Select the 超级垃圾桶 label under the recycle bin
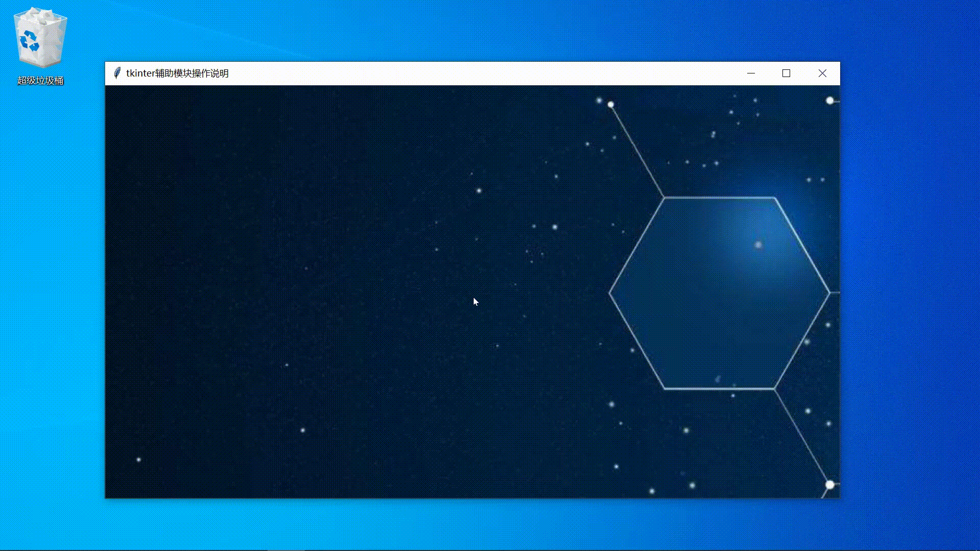 pyautogui.click(x=40, y=81)
